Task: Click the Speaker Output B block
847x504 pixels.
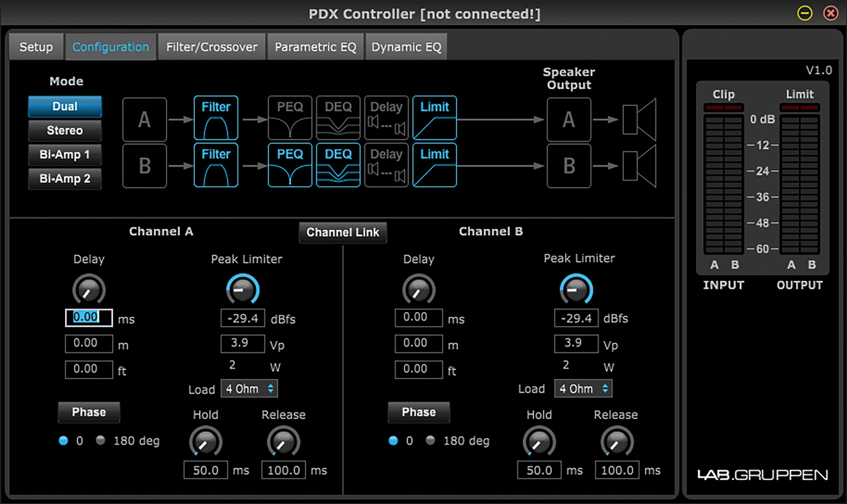Action: coord(569,166)
